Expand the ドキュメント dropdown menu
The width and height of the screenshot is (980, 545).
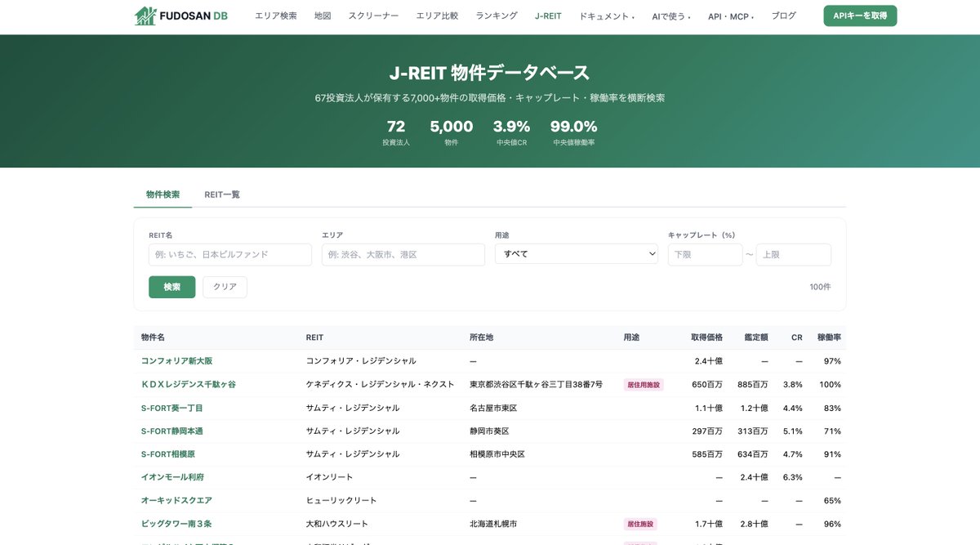(x=607, y=16)
